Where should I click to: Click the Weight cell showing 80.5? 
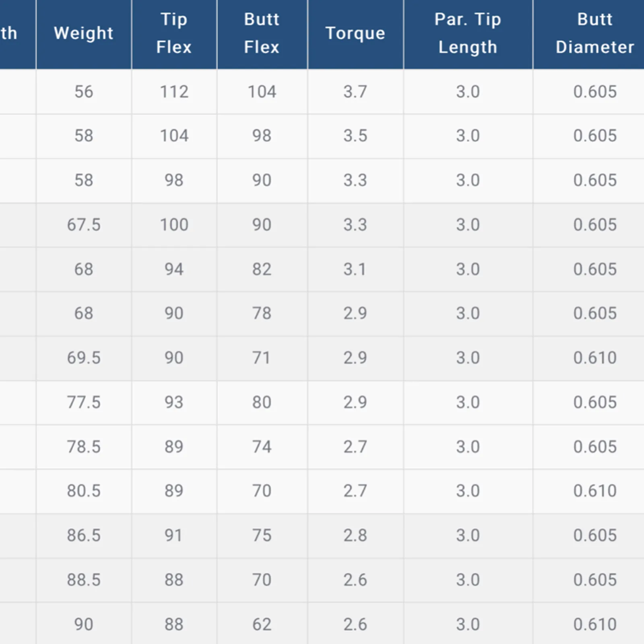click(84, 491)
